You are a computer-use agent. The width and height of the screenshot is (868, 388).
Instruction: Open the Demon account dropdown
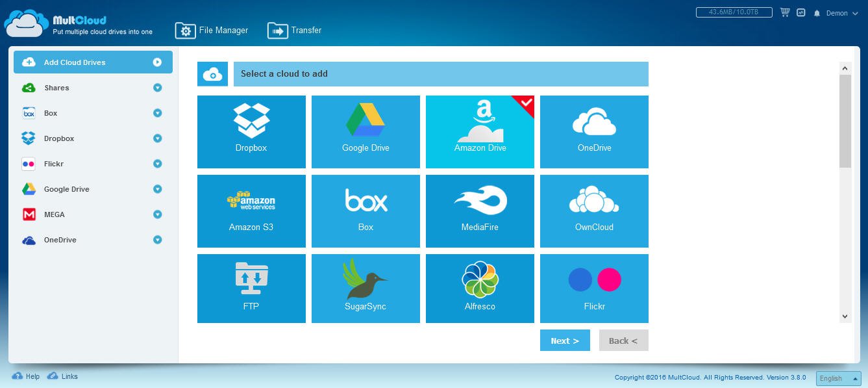coord(841,13)
